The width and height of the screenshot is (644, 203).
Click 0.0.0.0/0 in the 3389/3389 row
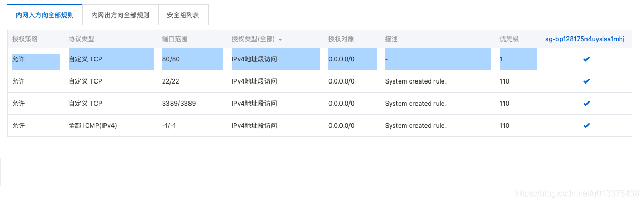[x=342, y=104]
